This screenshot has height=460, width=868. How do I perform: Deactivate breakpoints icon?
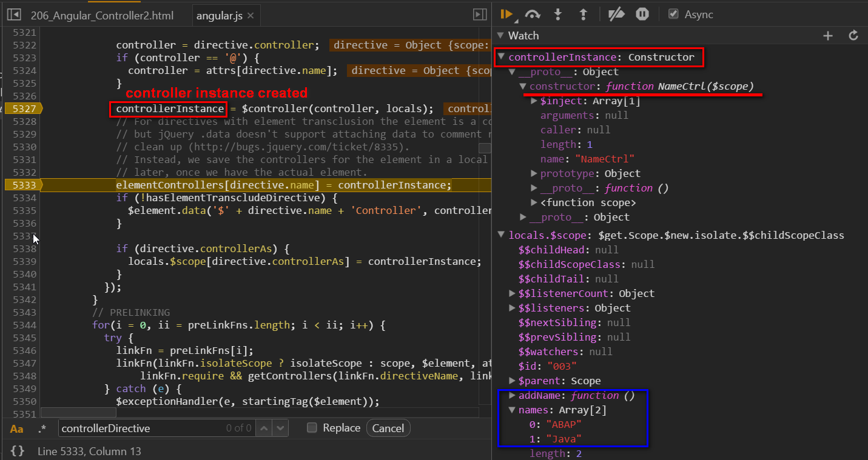pos(616,15)
